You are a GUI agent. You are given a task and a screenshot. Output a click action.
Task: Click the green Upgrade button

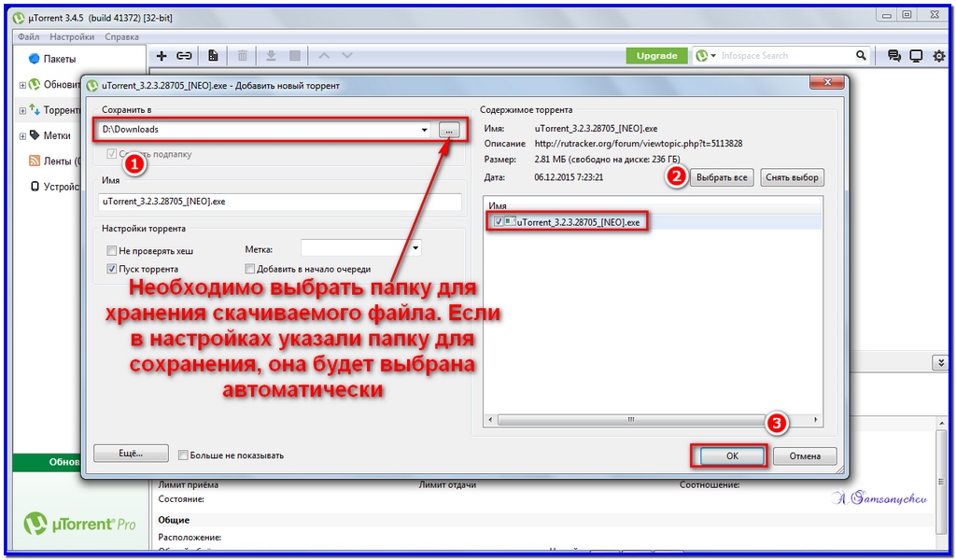pyautogui.click(x=656, y=55)
